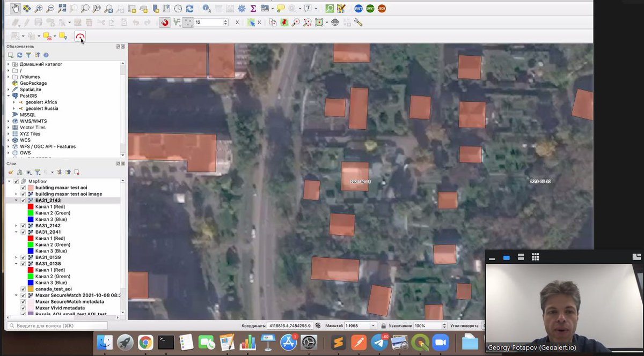Click the locator search field
Screen dimensions: 644x356
tap(57, 325)
